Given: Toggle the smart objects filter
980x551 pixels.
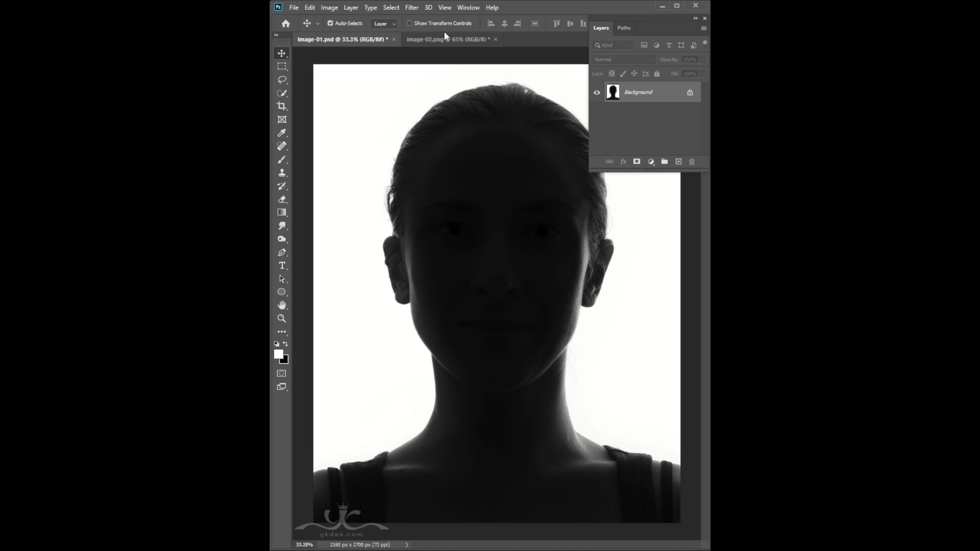Looking at the screenshot, I should 693,45.
